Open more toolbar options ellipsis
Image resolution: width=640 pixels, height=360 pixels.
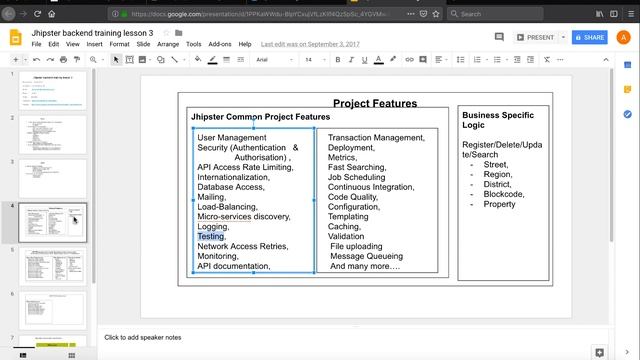[560, 60]
